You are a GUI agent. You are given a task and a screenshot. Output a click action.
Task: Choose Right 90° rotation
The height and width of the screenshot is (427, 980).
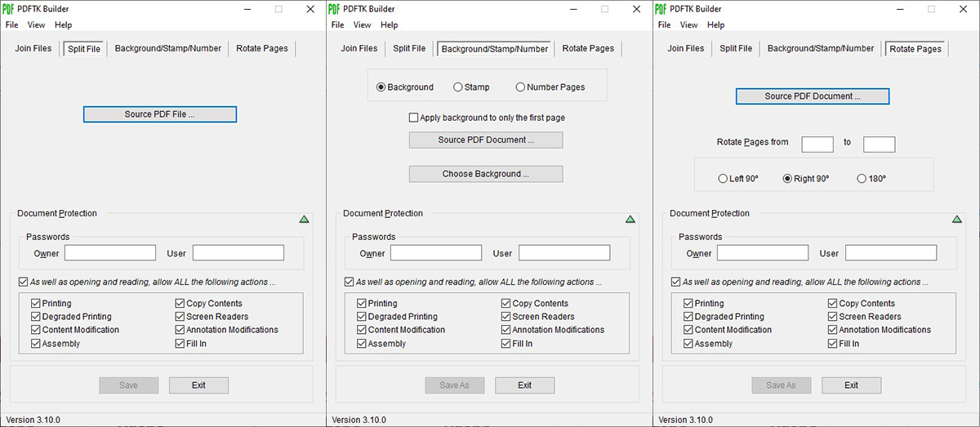(806, 179)
